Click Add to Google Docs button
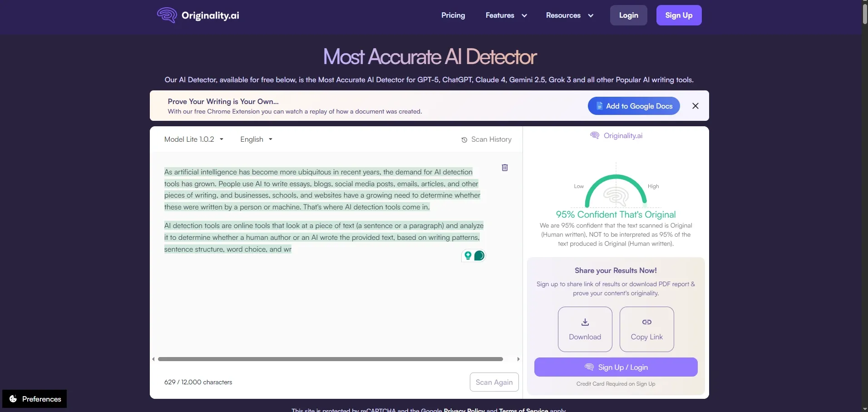The height and width of the screenshot is (412, 868). [633, 106]
